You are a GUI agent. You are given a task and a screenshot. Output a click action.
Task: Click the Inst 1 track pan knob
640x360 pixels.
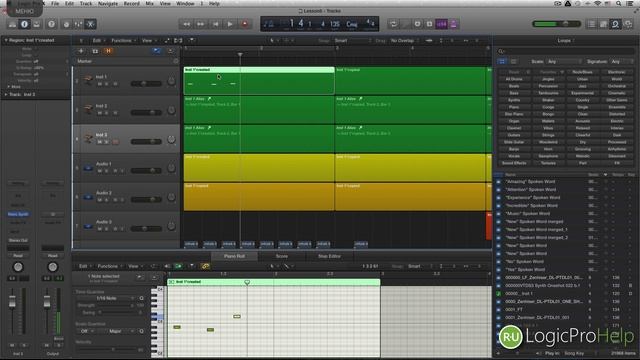(171, 81)
